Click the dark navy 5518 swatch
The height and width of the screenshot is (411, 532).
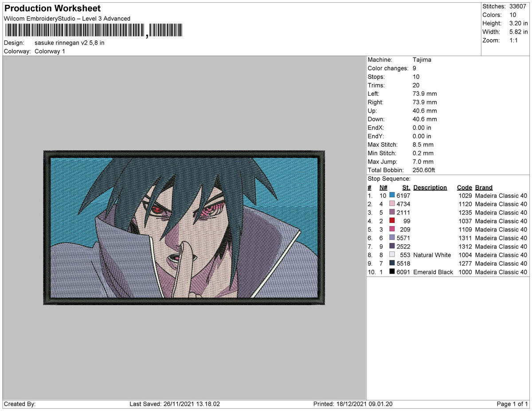[393, 263]
